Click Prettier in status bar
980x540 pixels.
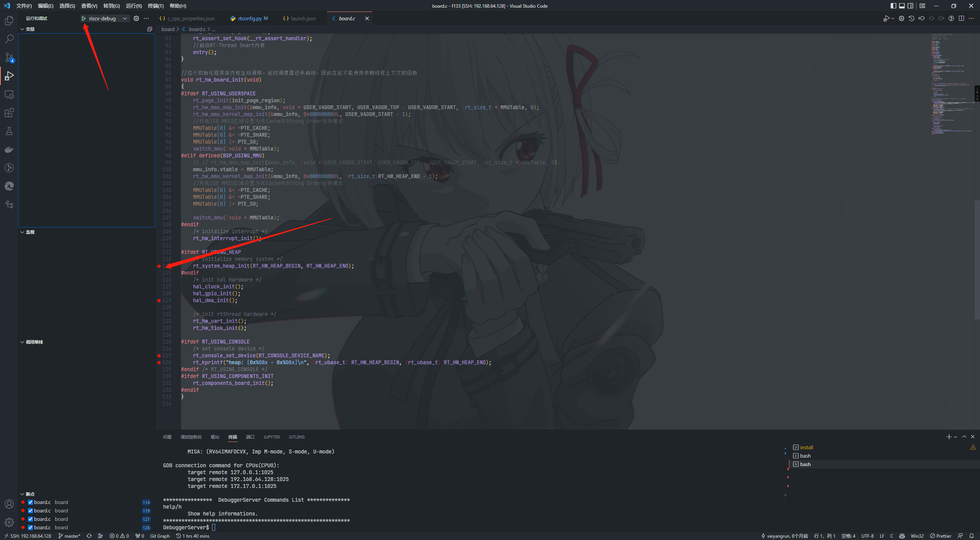[941, 536]
